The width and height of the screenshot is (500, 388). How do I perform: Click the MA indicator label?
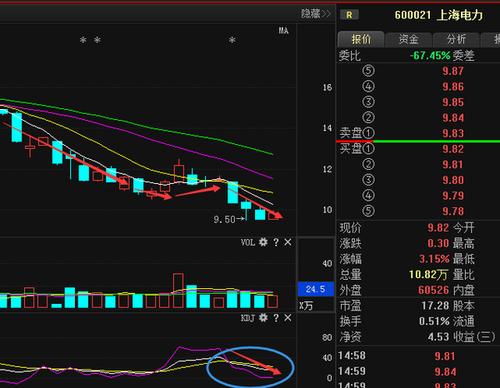click(x=283, y=31)
